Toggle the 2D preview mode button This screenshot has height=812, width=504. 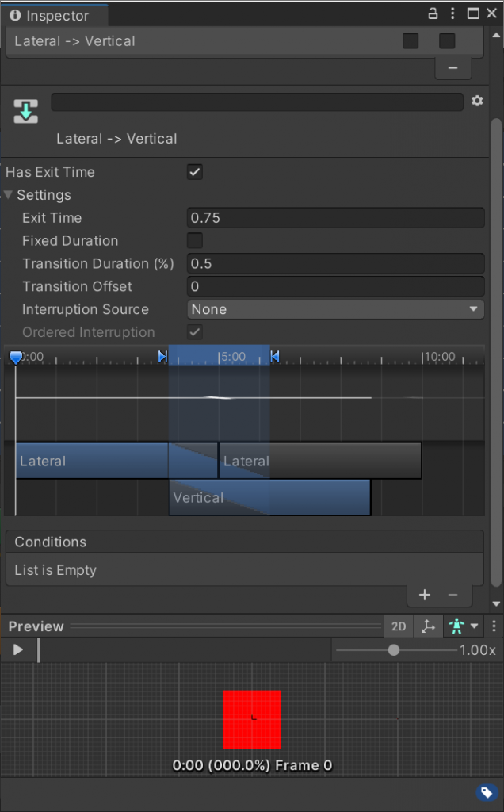(399, 626)
